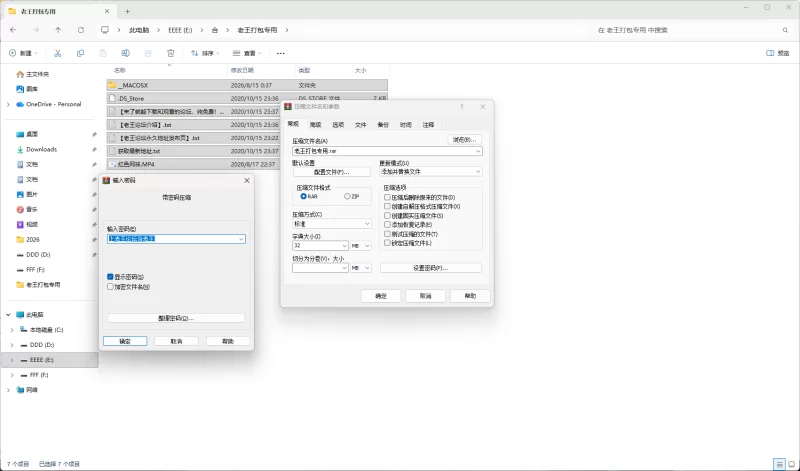Click the 2026 folder icon in sidebar
Screen dimensions: 800x471
click(20, 239)
